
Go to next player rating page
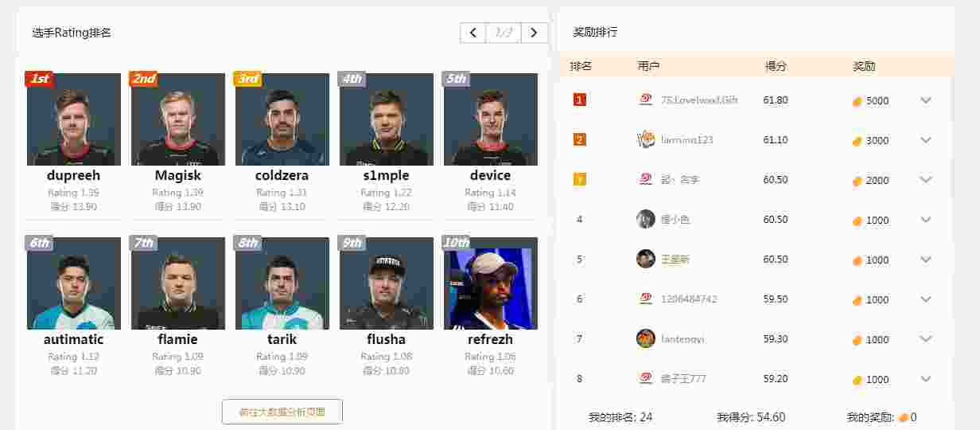[x=534, y=33]
